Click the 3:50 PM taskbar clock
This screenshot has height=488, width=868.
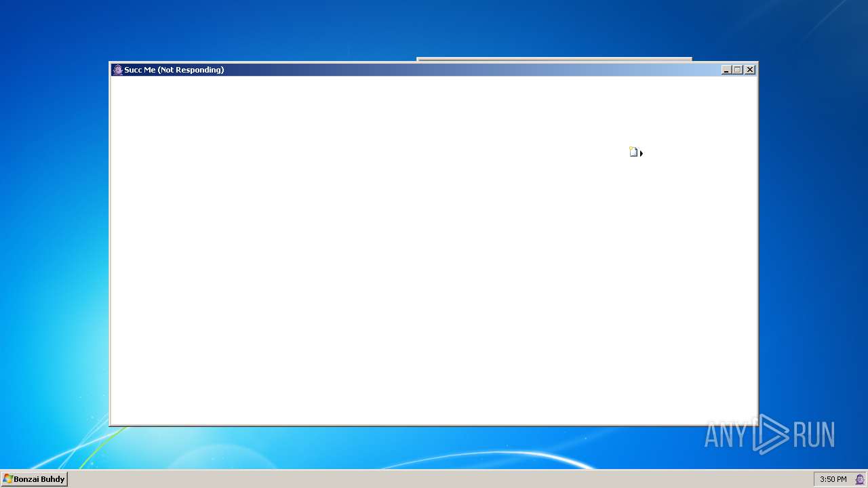click(833, 479)
